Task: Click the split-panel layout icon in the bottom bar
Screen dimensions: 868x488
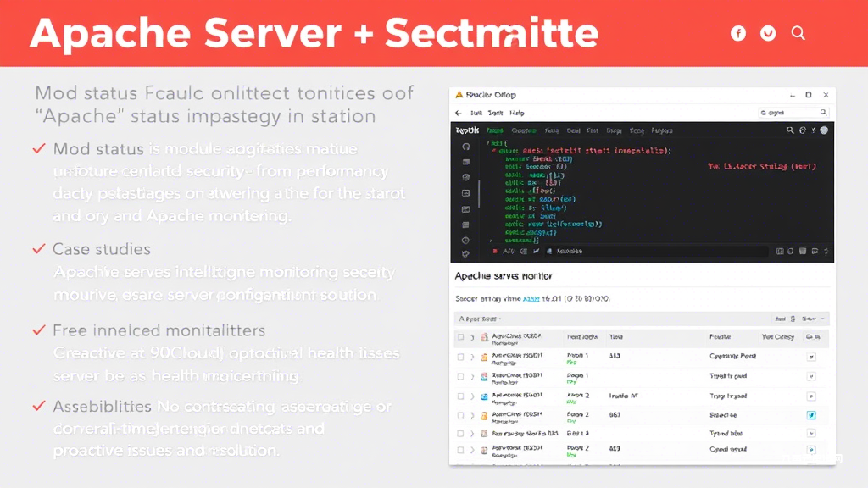Action: [780, 251]
